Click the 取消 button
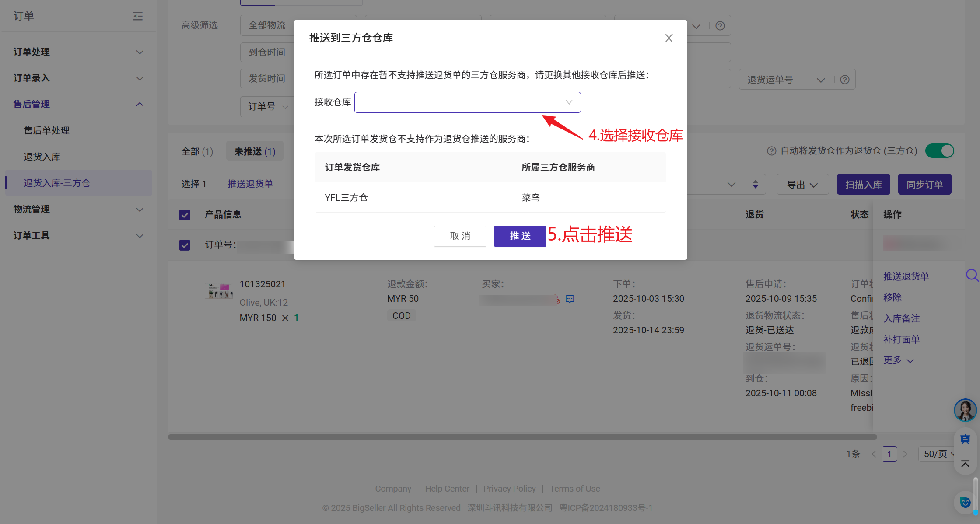 point(460,236)
